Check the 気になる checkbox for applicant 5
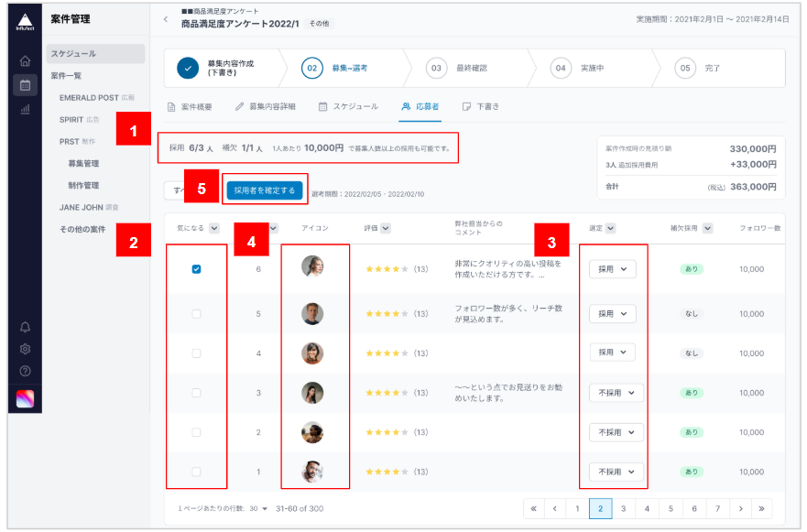This screenshot has width=807, height=532. point(196,314)
